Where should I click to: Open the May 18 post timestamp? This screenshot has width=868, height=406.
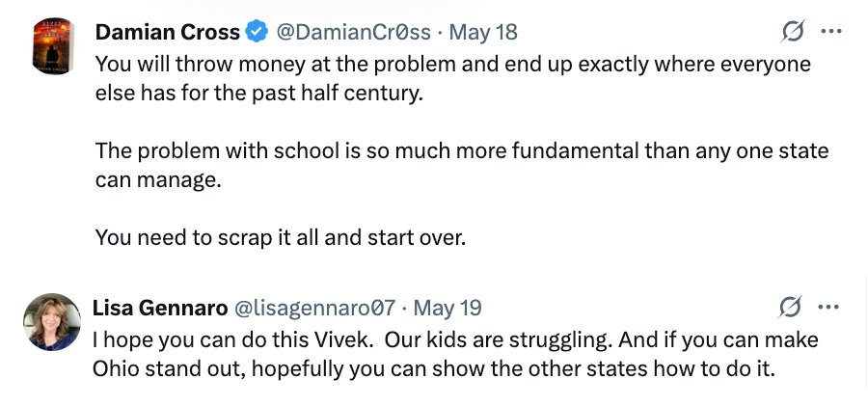pyautogui.click(x=483, y=32)
